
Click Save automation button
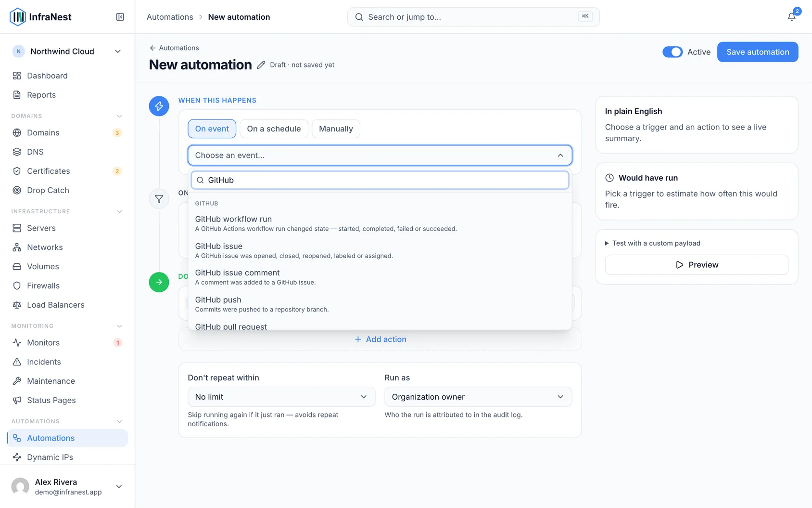[x=758, y=52]
